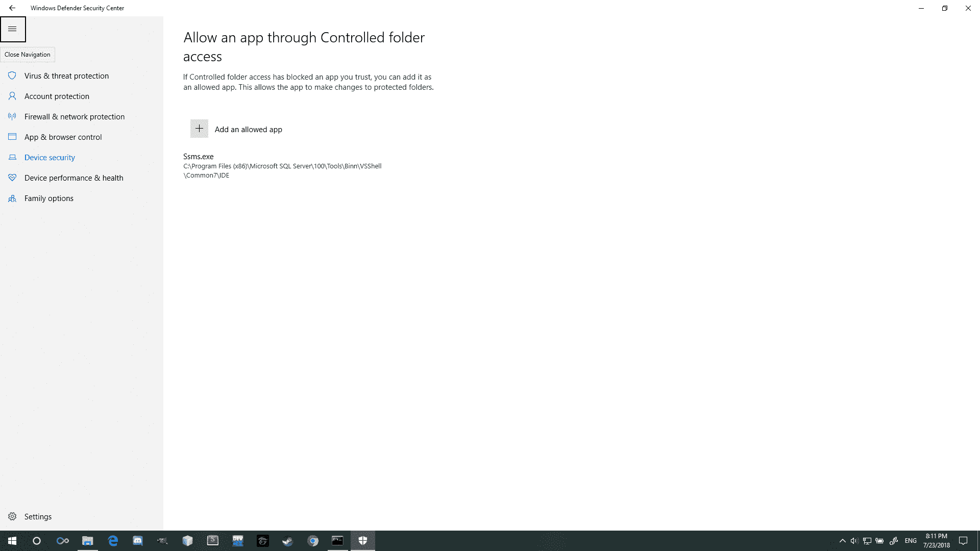Screen dimensions: 980x551
Task: Open clock and calendar flyout
Action: (936, 541)
